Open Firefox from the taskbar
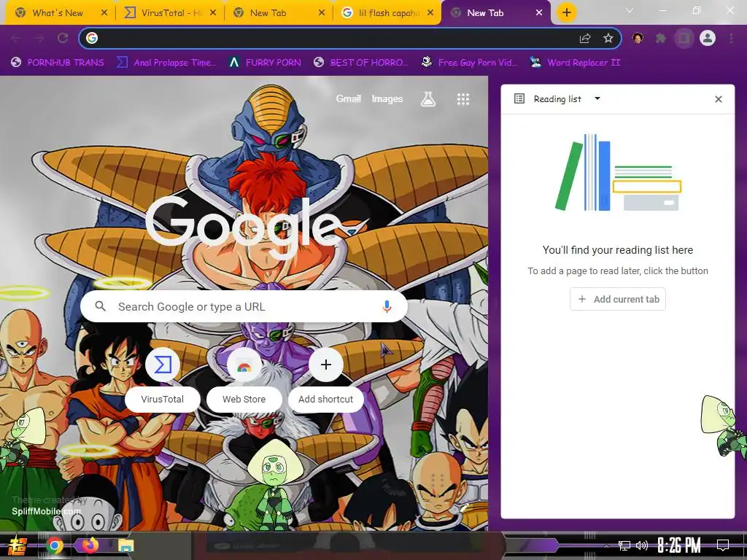The height and width of the screenshot is (560, 747). pyautogui.click(x=90, y=545)
